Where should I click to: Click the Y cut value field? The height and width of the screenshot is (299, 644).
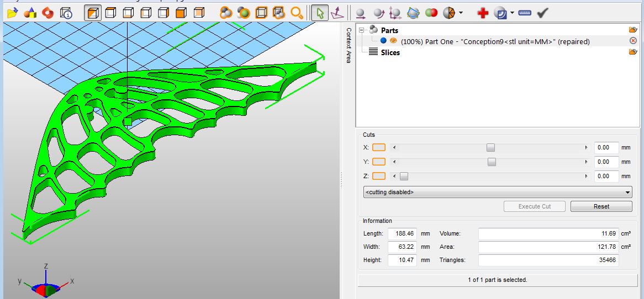point(606,162)
